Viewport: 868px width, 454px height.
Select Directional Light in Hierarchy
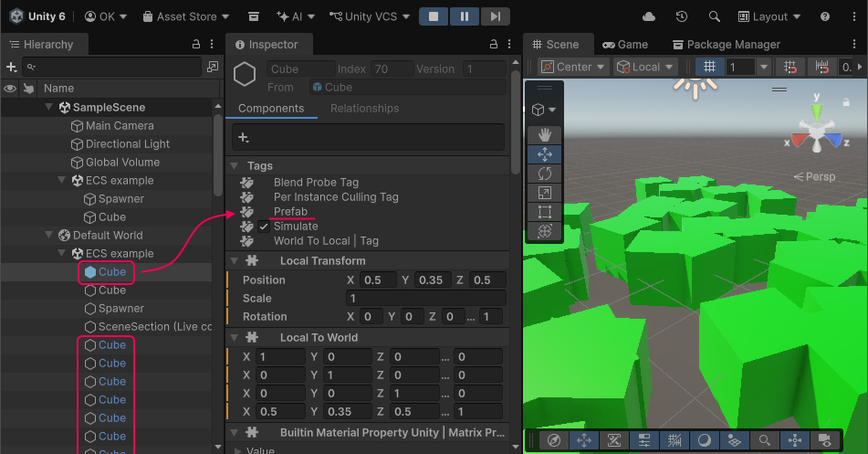click(106, 144)
